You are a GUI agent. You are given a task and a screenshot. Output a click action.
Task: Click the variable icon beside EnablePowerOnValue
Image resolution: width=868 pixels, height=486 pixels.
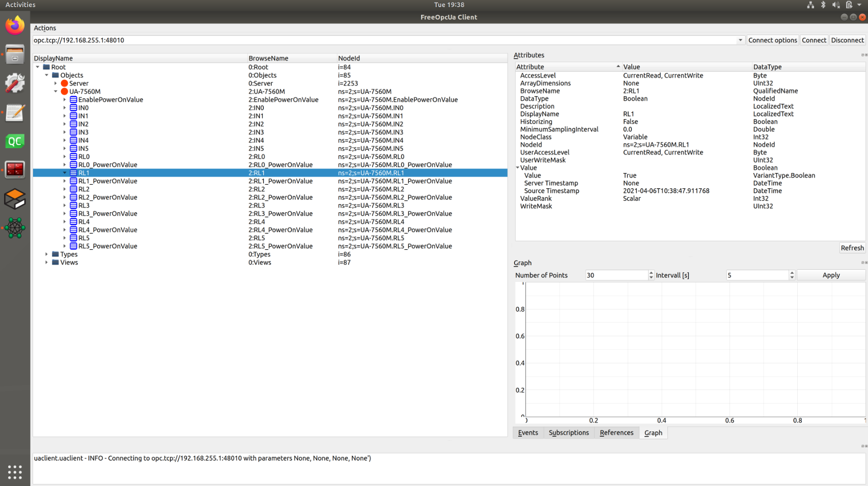73,100
